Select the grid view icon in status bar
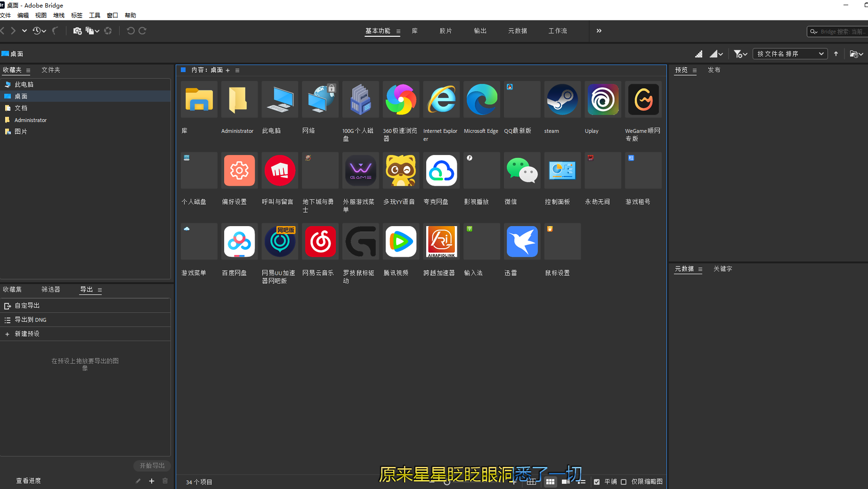868x489 pixels. (550, 482)
